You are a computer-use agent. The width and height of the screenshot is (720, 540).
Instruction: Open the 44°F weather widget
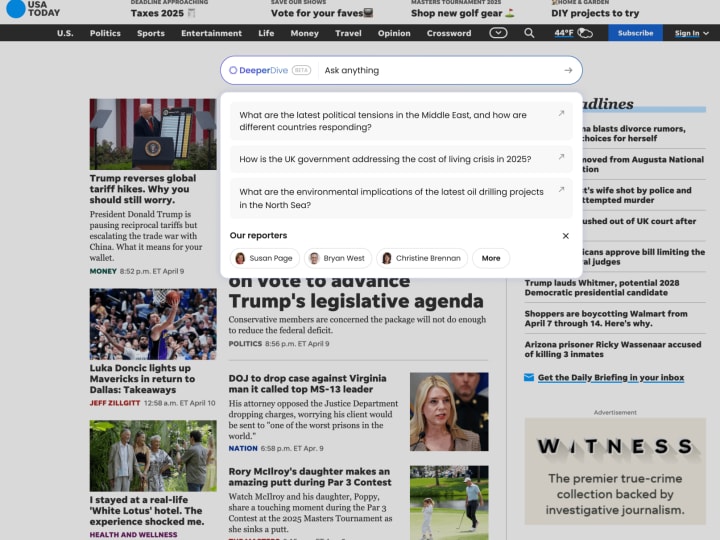[573, 33]
